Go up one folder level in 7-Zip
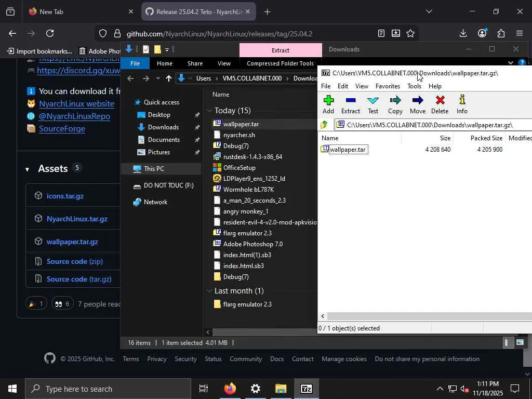 click(324, 125)
